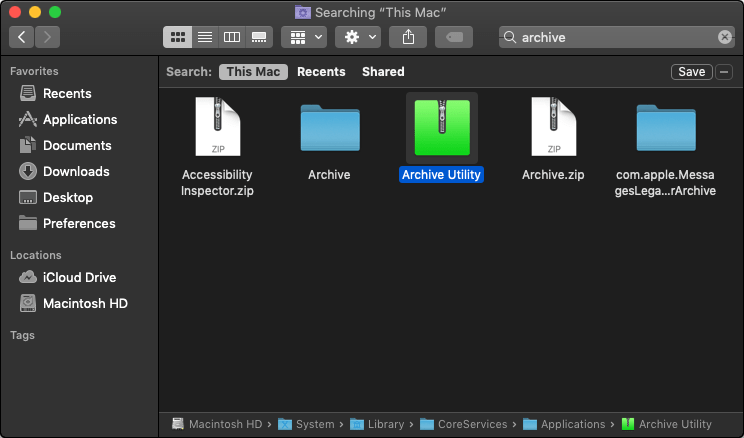Open Preferences folder in sidebar
This screenshot has width=744, height=438.
(67, 224)
